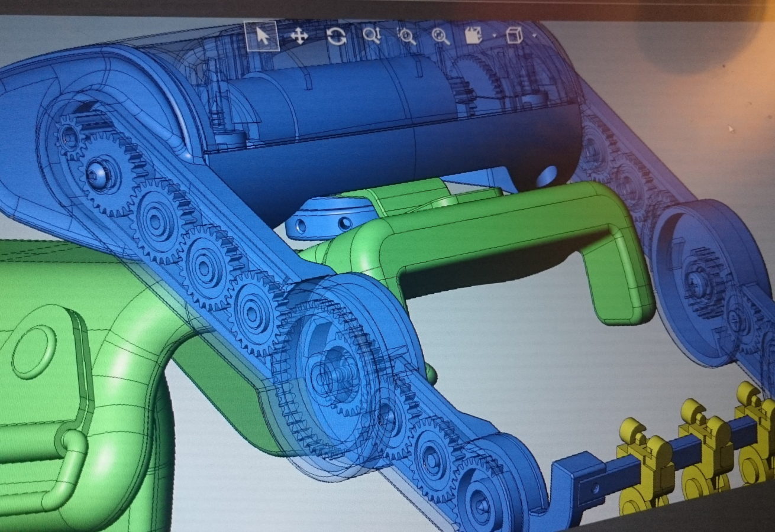Click the Zoom in/out magnifier tool
The image size is (775, 532).
(x=372, y=36)
